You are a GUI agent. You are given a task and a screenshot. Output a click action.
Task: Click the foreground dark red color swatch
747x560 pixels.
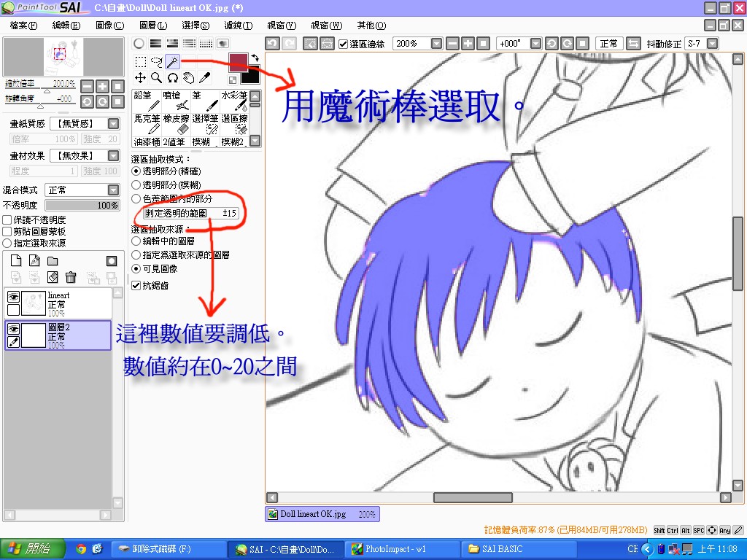tap(239, 61)
